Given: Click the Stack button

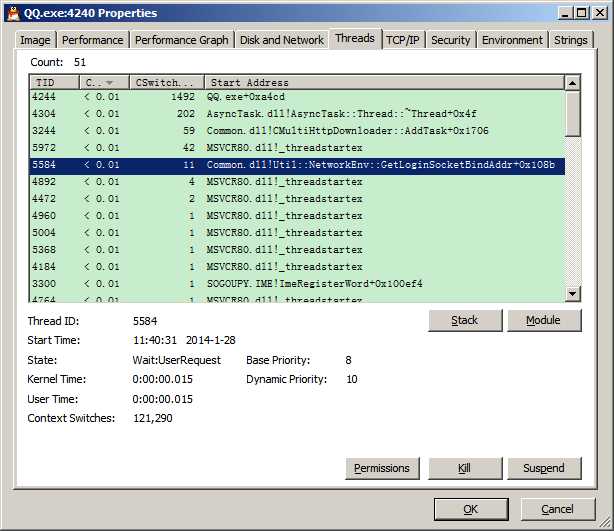Looking at the screenshot, I should tap(465, 320).
